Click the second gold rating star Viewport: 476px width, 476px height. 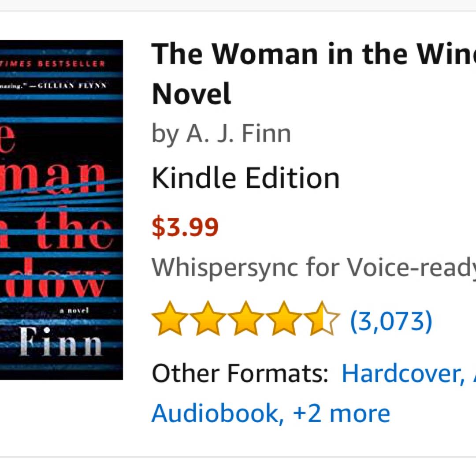pos(208,319)
